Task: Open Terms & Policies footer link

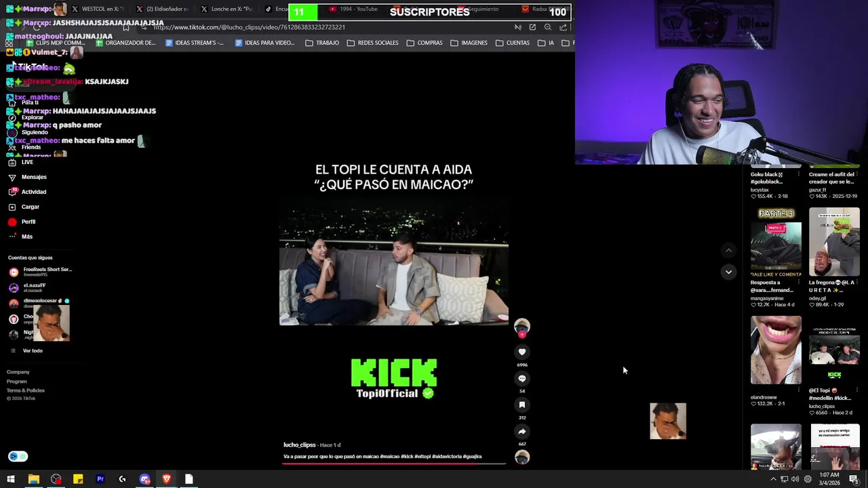Action: [26, 390]
